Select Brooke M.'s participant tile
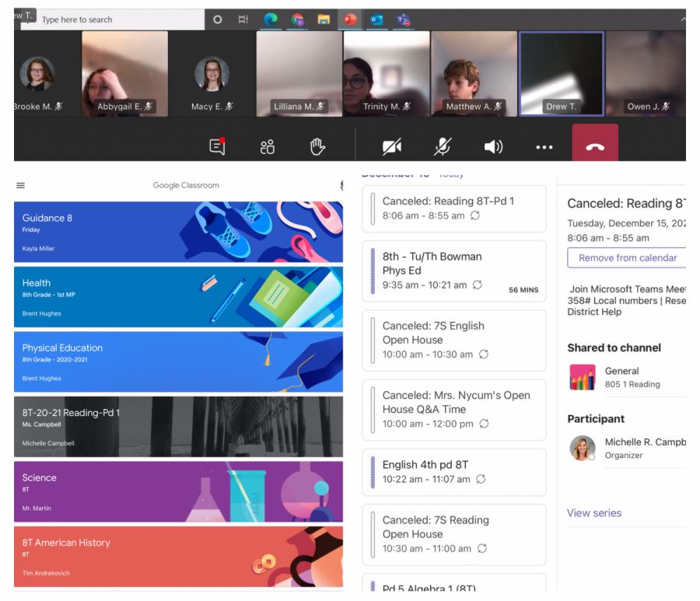 pyautogui.click(x=47, y=74)
